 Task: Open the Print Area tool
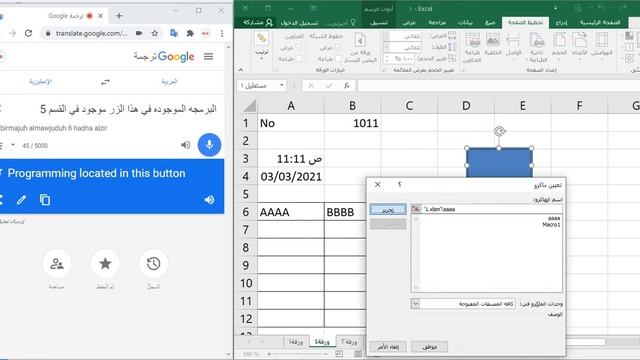tap(537, 47)
